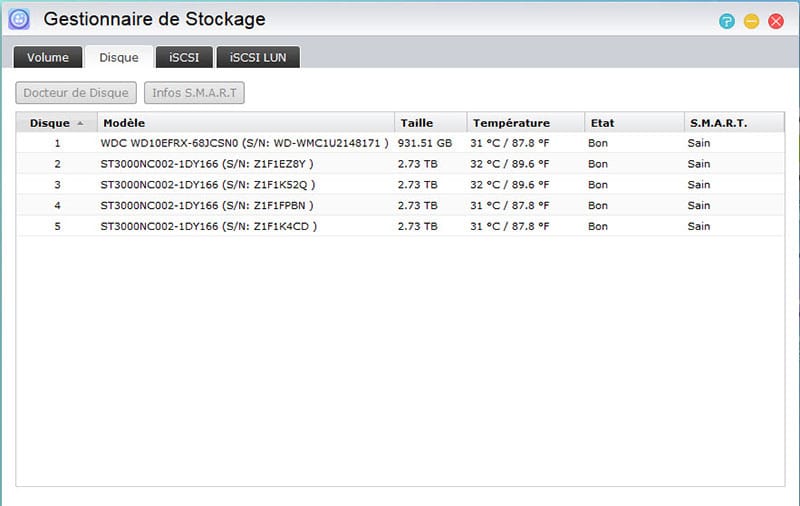Open the iSCSI tab
Viewport: 800px width, 506px height.
point(184,57)
